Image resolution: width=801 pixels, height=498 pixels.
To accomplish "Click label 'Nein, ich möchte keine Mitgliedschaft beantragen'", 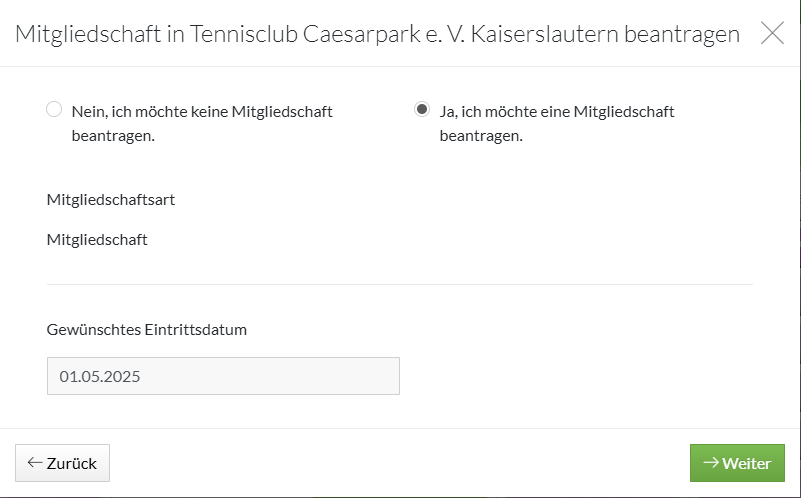I will tap(202, 123).
